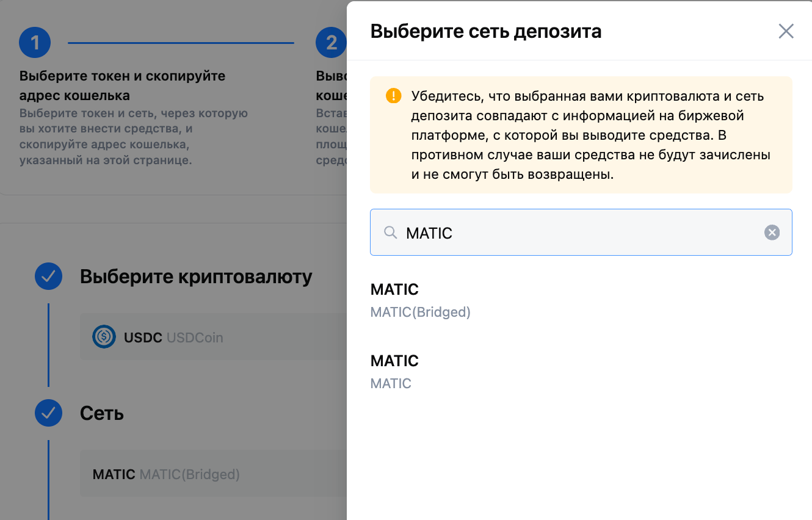Click "Выберите токен и скопируйте адрес кошелька" title

(122, 85)
